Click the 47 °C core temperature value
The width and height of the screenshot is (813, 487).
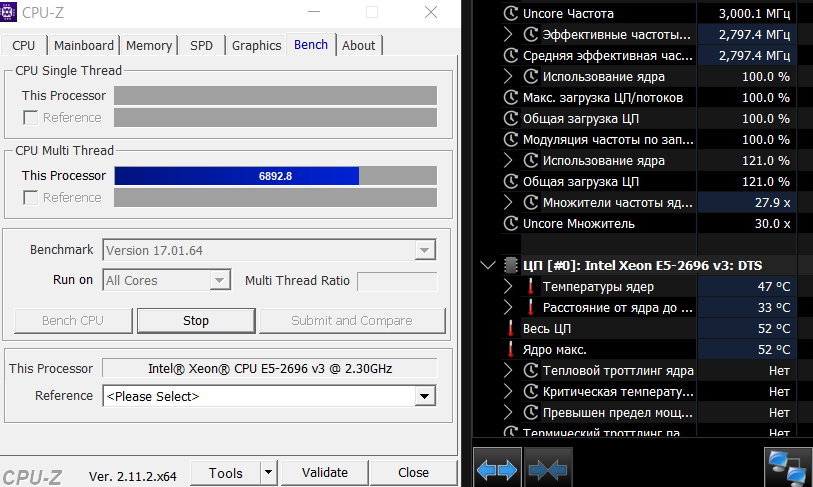(774, 286)
